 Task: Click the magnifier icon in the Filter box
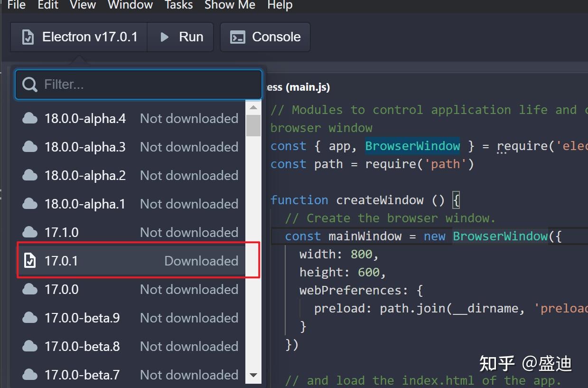(29, 84)
